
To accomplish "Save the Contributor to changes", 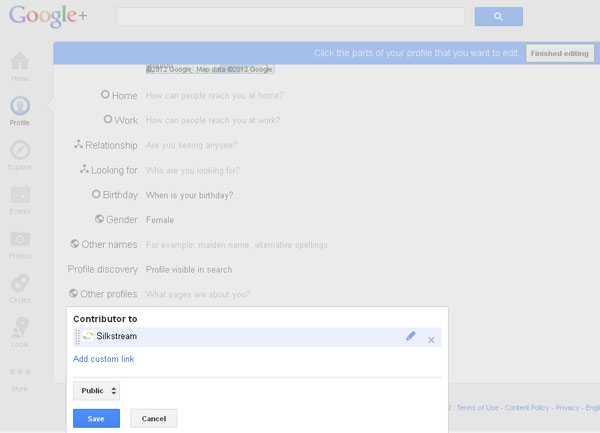I will (96, 418).
